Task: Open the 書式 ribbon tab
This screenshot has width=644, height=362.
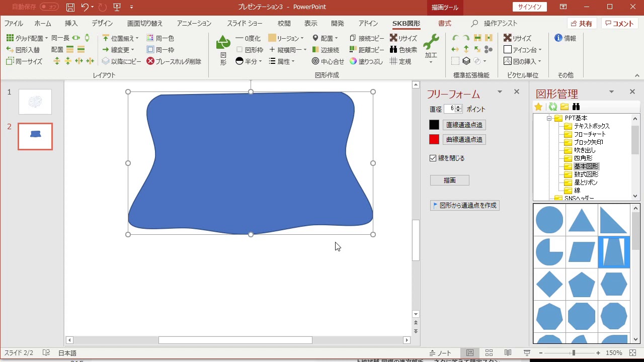Action: click(x=445, y=24)
